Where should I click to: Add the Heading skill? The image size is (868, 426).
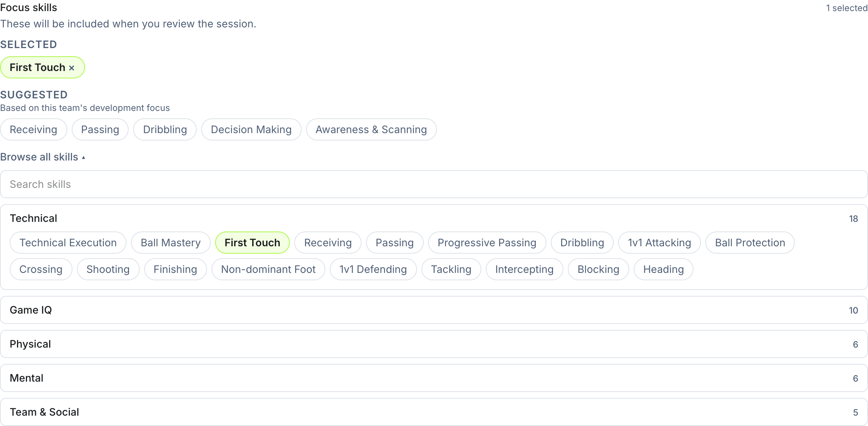(664, 269)
